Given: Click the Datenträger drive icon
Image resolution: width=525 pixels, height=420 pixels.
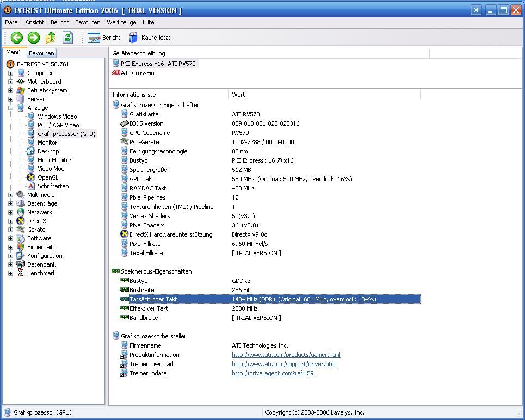Looking at the screenshot, I should tap(21, 203).
